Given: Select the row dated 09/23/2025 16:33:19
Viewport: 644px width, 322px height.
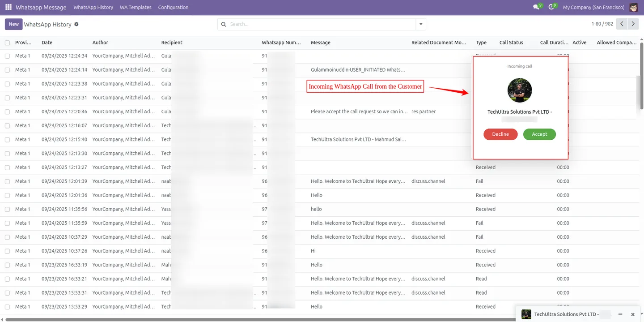Looking at the screenshot, I should click(x=7, y=265).
